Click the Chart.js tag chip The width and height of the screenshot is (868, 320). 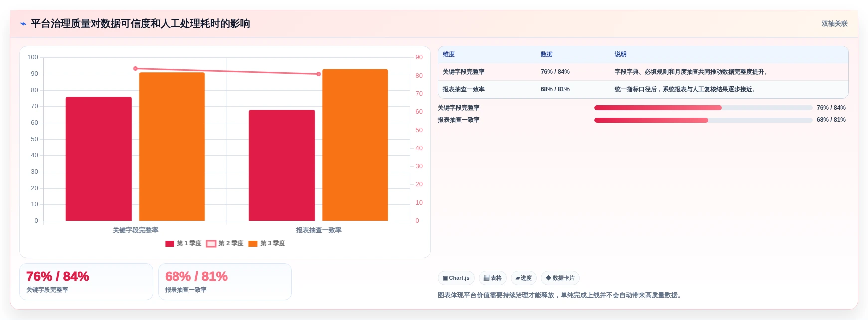456,278
